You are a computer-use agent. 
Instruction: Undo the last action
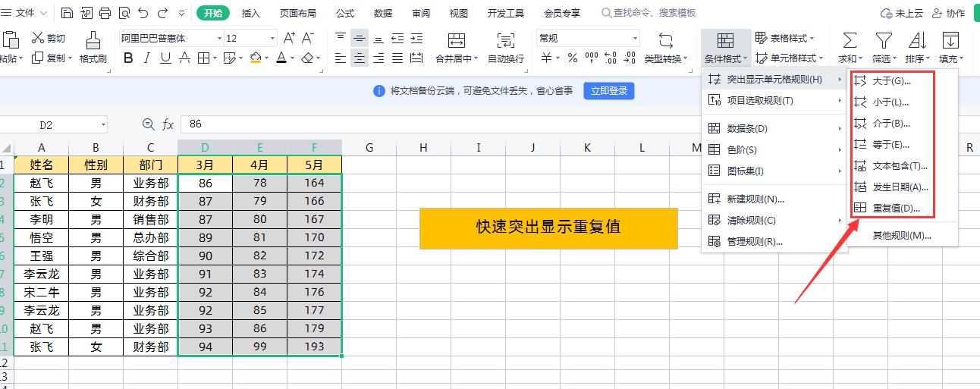(x=143, y=13)
